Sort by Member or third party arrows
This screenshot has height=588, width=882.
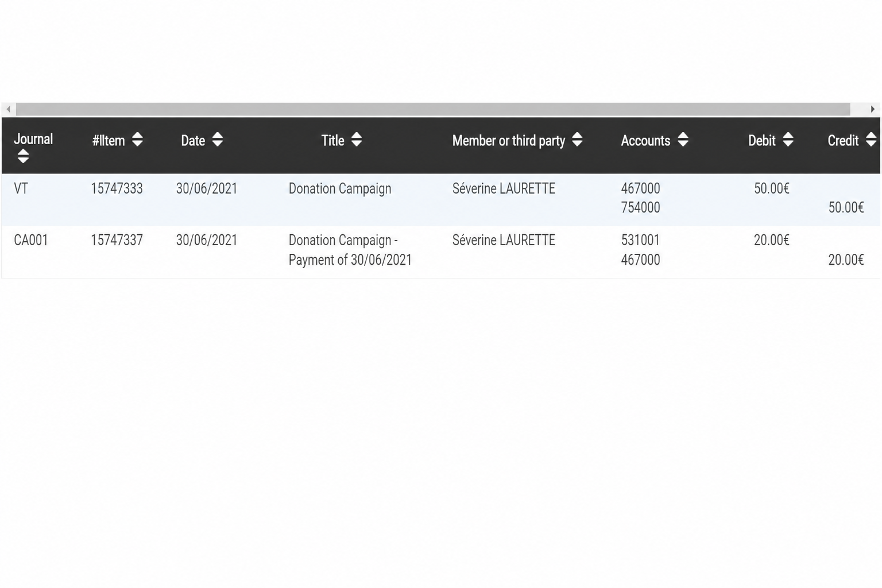pyautogui.click(x=577, y=140)
